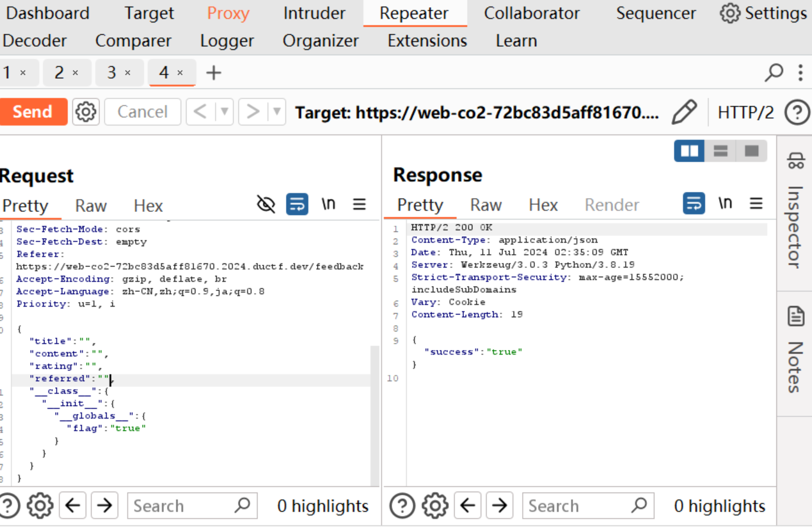Image resolution: width=812 pixels, height=527 pixels.
Task: Open the Dashboard tab
Action: pos(46,13)
